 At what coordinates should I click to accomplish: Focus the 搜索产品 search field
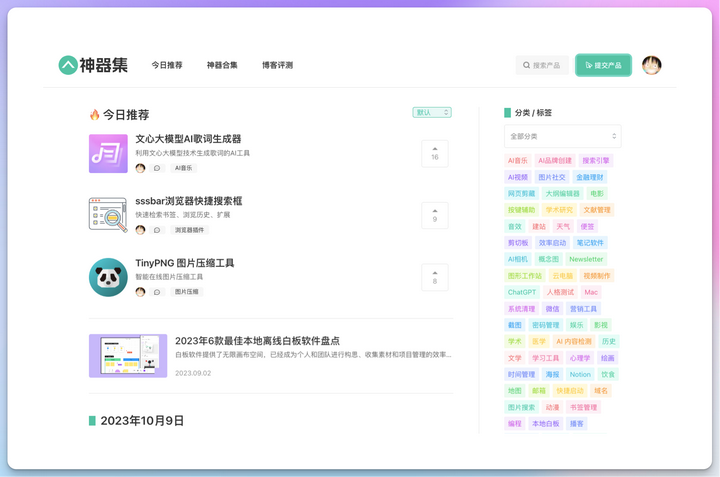click(542, 65)
